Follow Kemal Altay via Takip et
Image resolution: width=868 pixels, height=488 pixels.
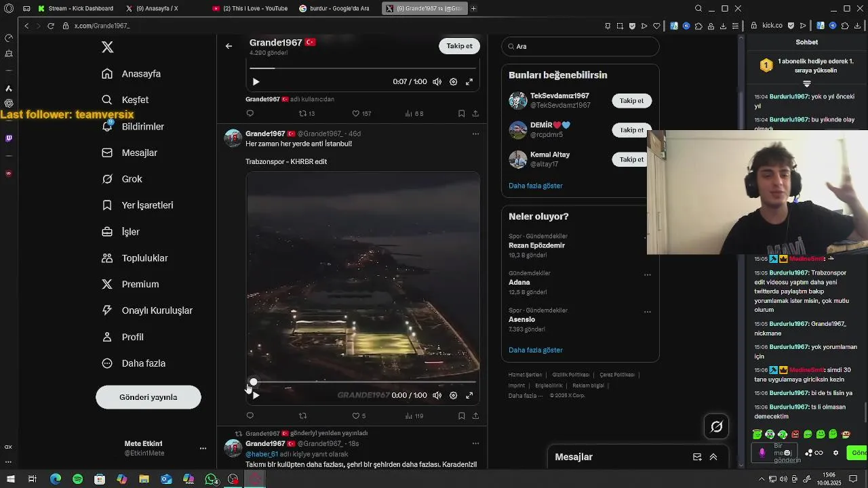(x=631, y=159)
